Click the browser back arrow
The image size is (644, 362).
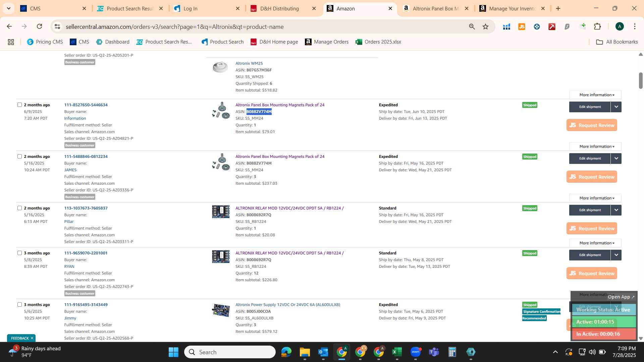[9, 26]
